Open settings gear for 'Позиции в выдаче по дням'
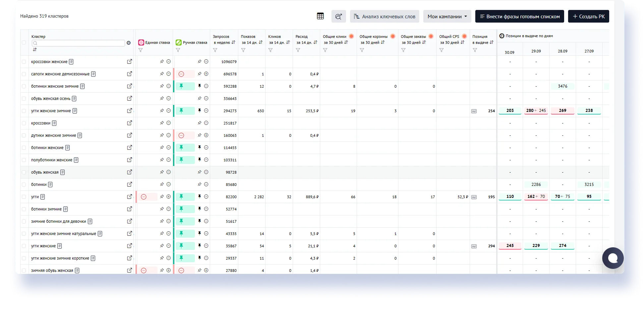Viewport: 644px width, 320px height. tap(501, 36)
